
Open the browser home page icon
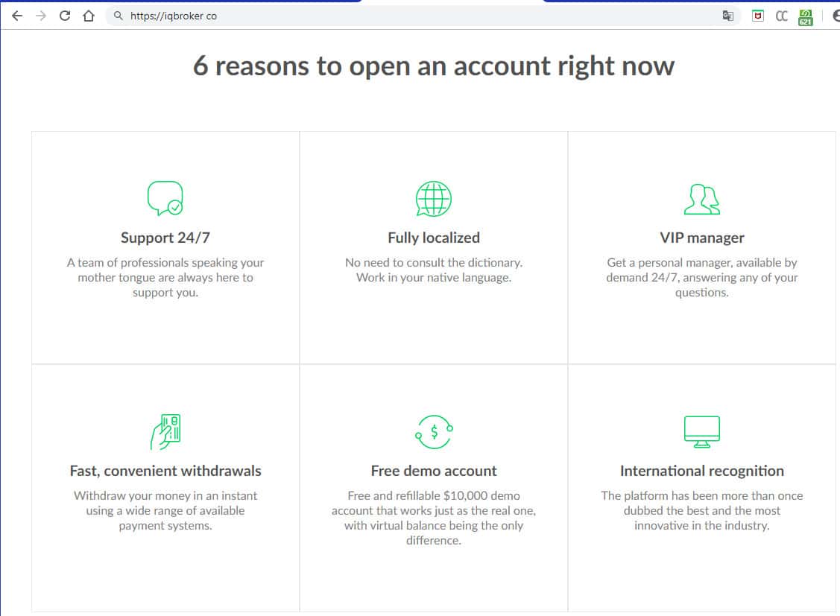click(89, 16)
